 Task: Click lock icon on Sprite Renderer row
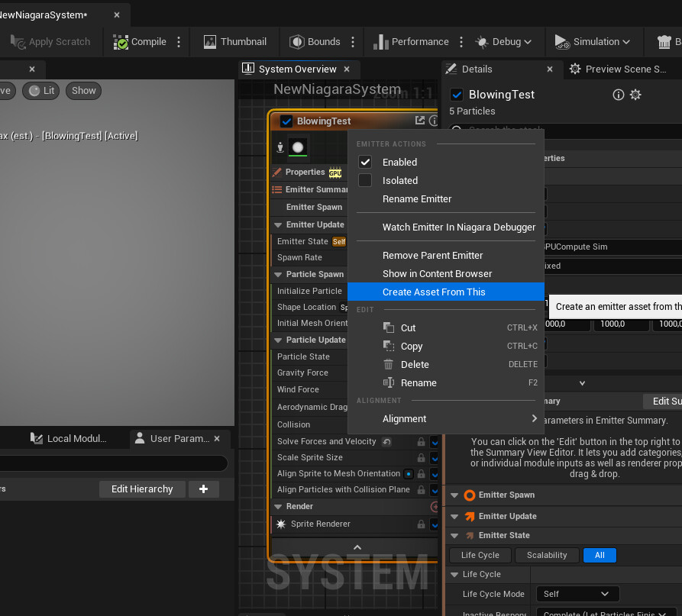coord(421,524)
